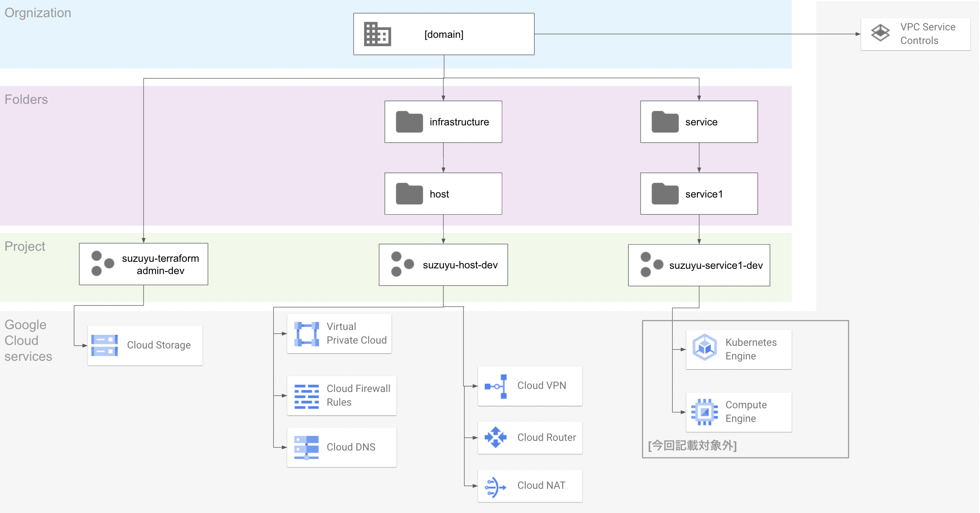Image resolution: width=980 pixels, height=513 pixels.
Task: Click the suzuyu-terraform admin-dev project box
Action: [x=144, y=264]
